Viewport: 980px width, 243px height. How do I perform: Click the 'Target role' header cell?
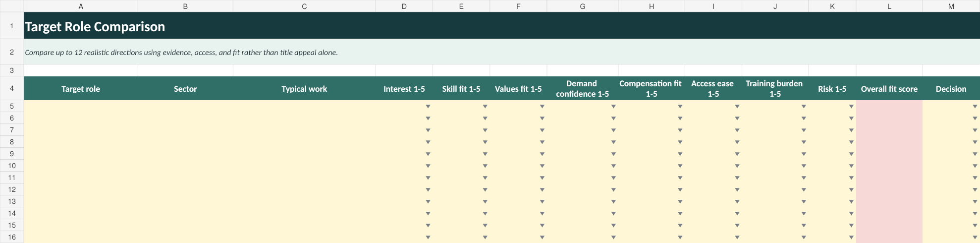point(81,89)
